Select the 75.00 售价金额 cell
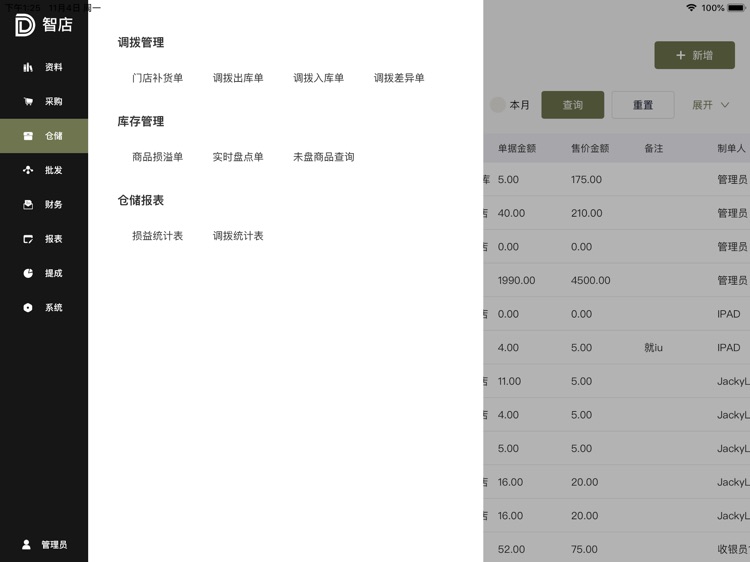Viewport: 750px width, 562px height. [584, 549]
